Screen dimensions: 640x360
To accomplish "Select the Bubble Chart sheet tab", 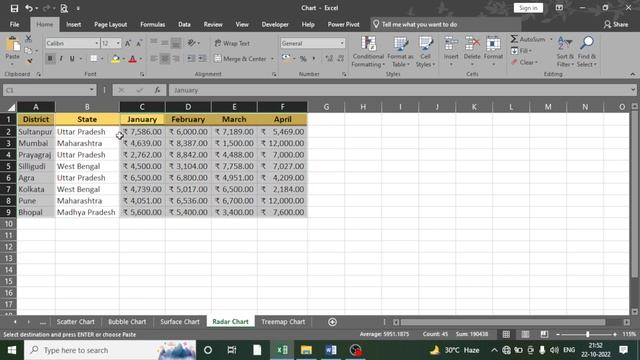I will point(127,322).
